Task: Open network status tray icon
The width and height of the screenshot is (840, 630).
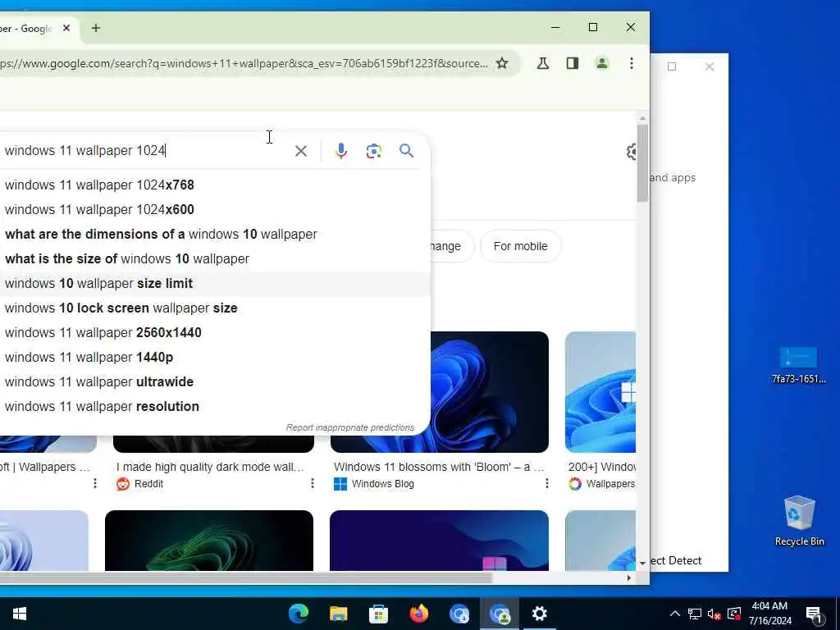Action: pos(694,614)
